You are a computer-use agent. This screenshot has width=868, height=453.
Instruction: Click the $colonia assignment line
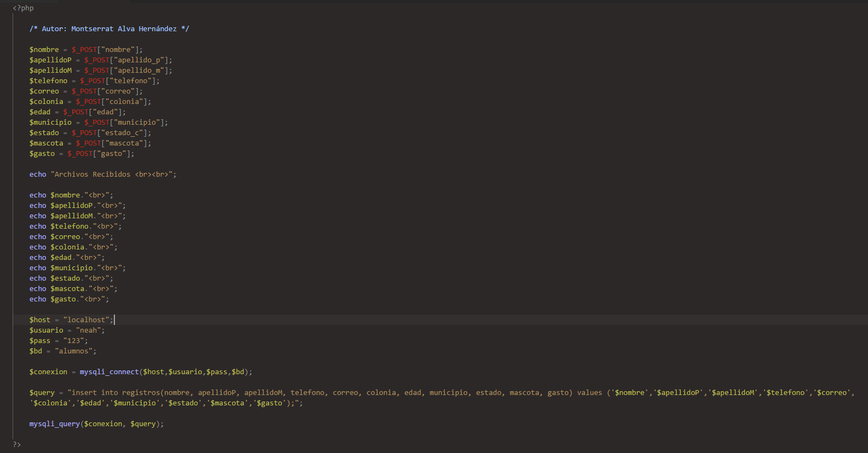tap(90, 102)
